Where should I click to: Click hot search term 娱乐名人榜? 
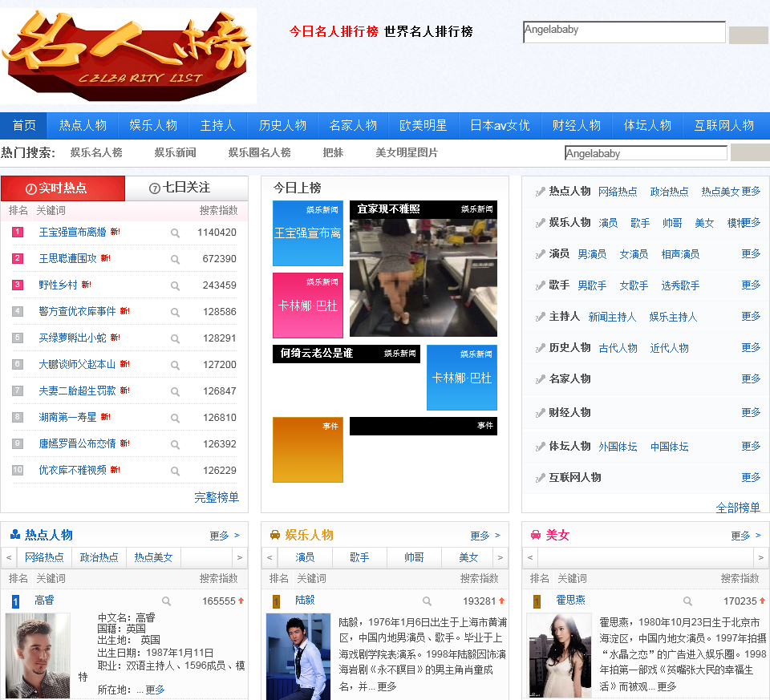click(96, 152)
